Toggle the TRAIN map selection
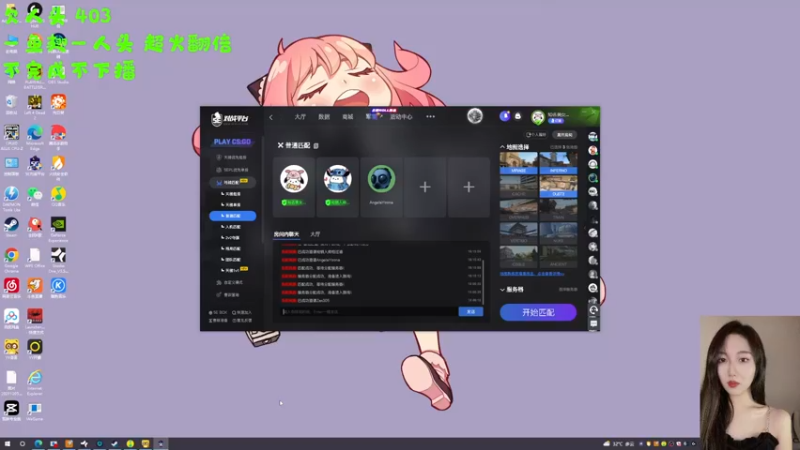Screen dimensions: 800x450 pos(558,210)
